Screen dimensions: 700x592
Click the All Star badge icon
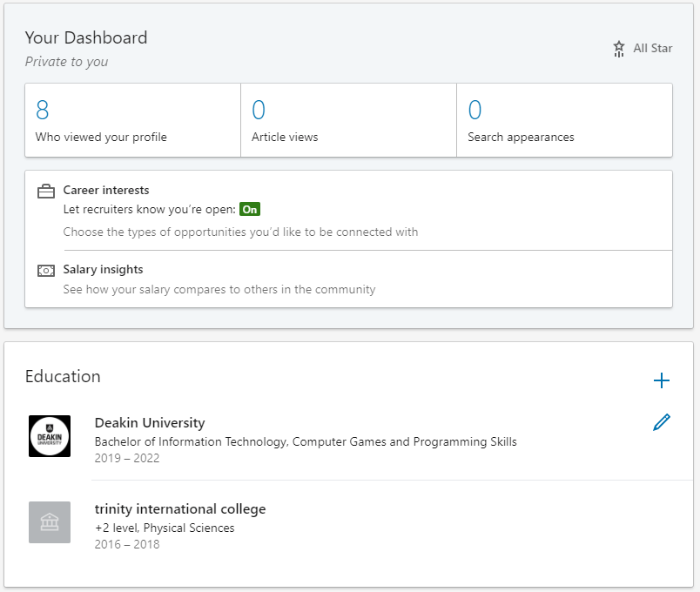(619, 49)
